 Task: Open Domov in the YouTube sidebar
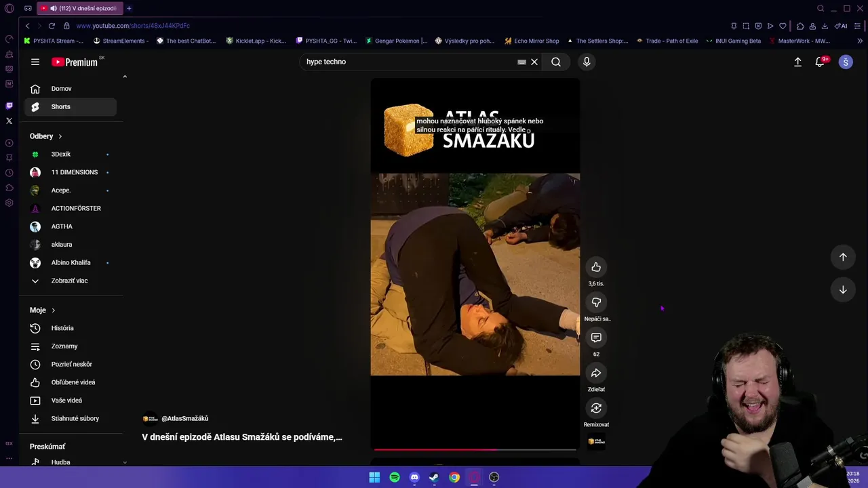tap(71, 89)
